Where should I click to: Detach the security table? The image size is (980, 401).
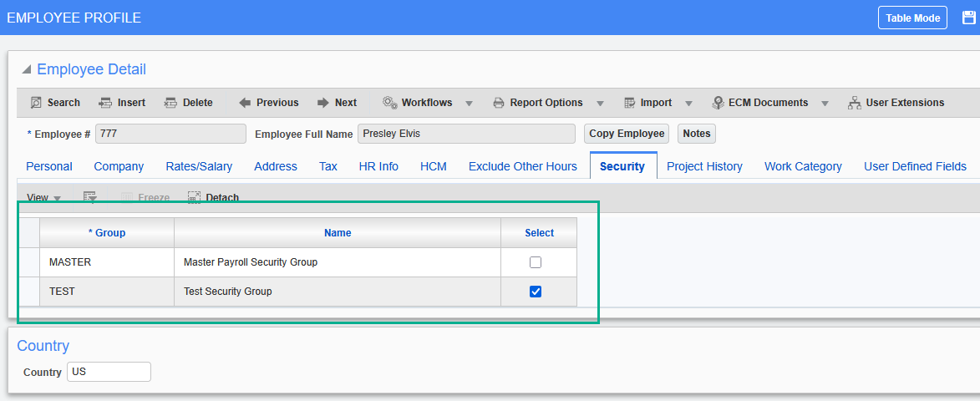[x=213, y=197]
